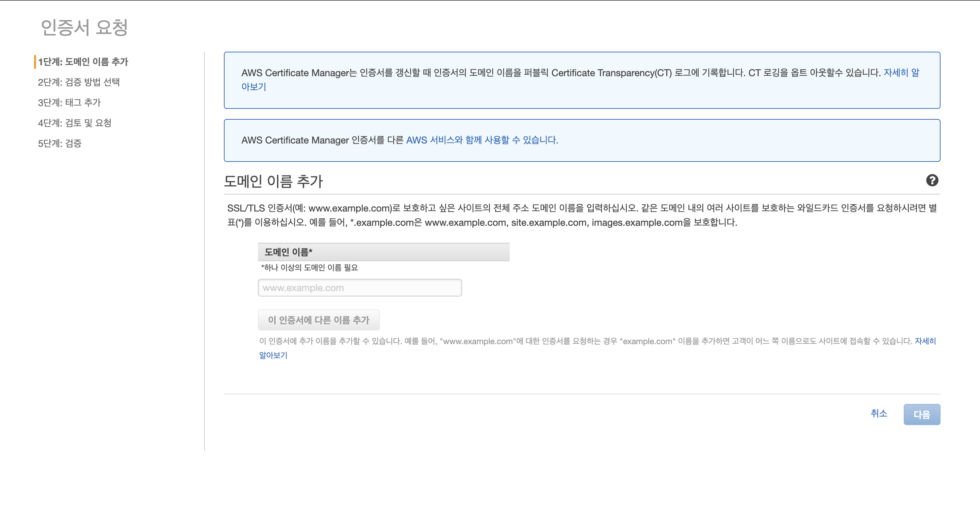980x506 pixels.
Task: Open additional names 자세히 알아보기 link
Action: 925,341
